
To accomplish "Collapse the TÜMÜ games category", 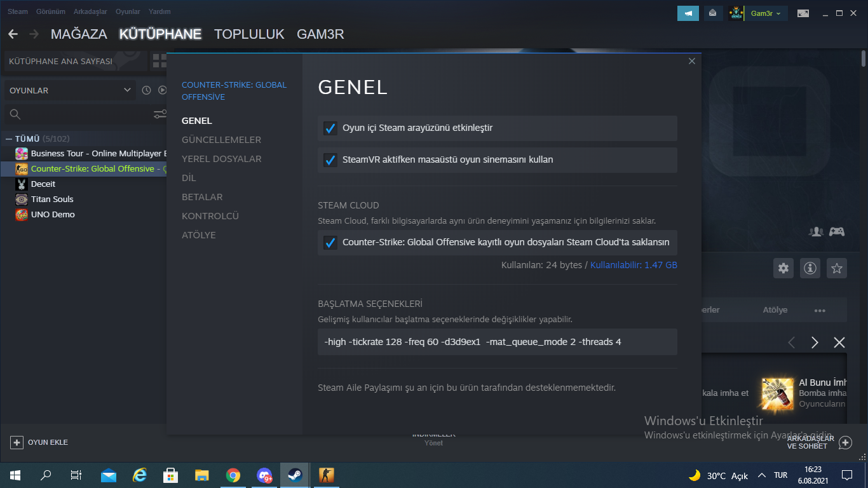I will (x=9, y=139).
